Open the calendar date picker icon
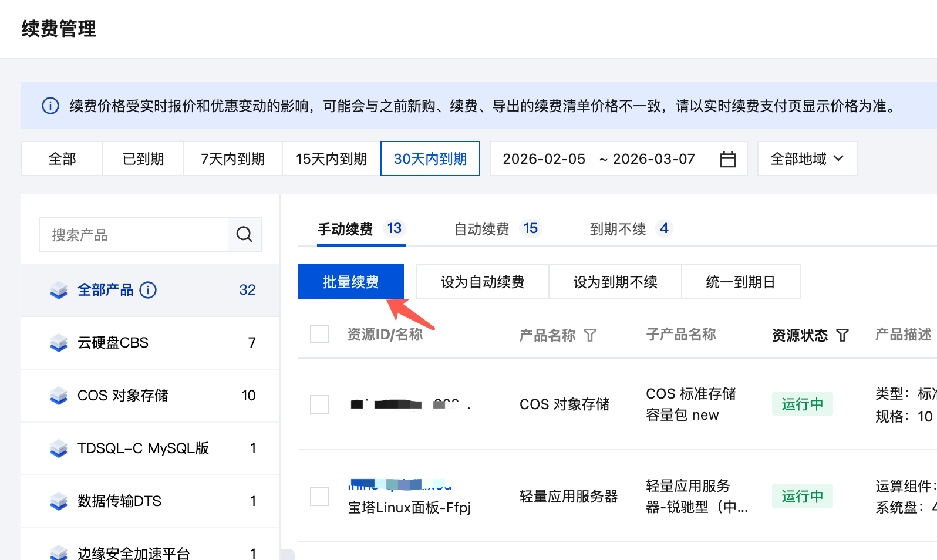Viewport: 937px width, 560px height. [728, 159]
